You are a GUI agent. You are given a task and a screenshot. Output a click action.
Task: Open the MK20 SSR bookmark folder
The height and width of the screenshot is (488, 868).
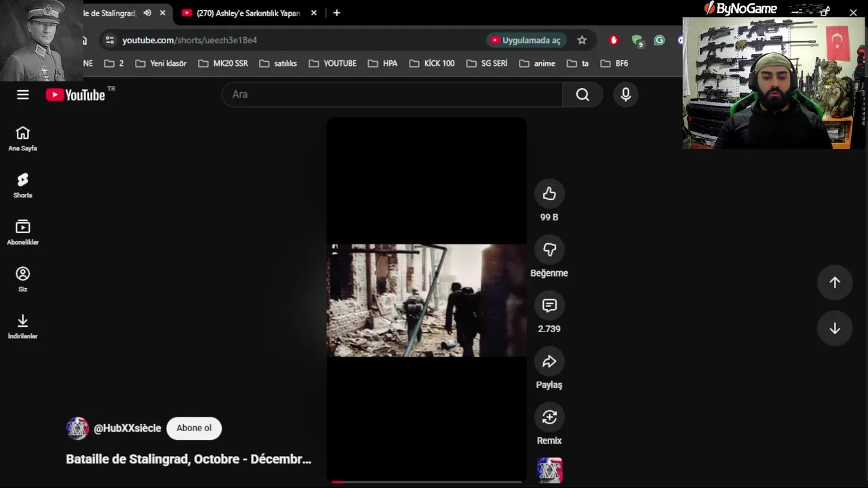coord(223,63)
